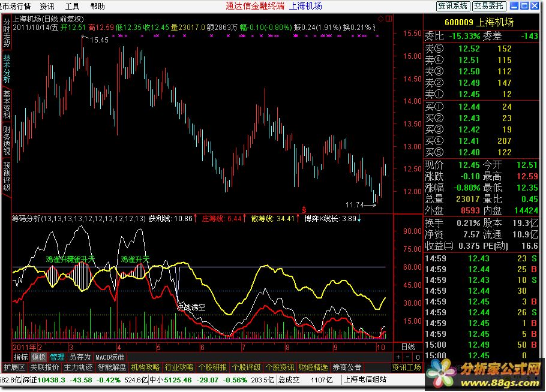The width and height of the screenshot is (546, 392).
Task: Click the 卖① 12.45 order row
Action: tap(481, 94)
